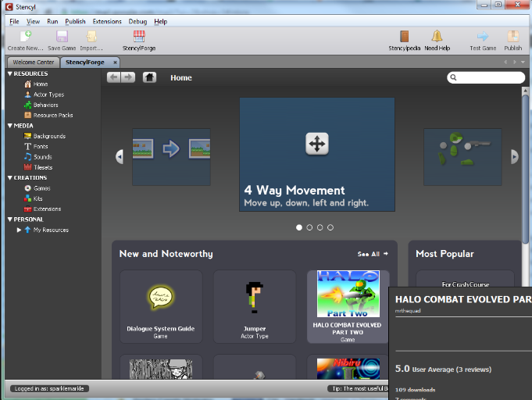Click the Publish toolbar icon
Viewport: 532px width, 400px height.
(513, 36)
